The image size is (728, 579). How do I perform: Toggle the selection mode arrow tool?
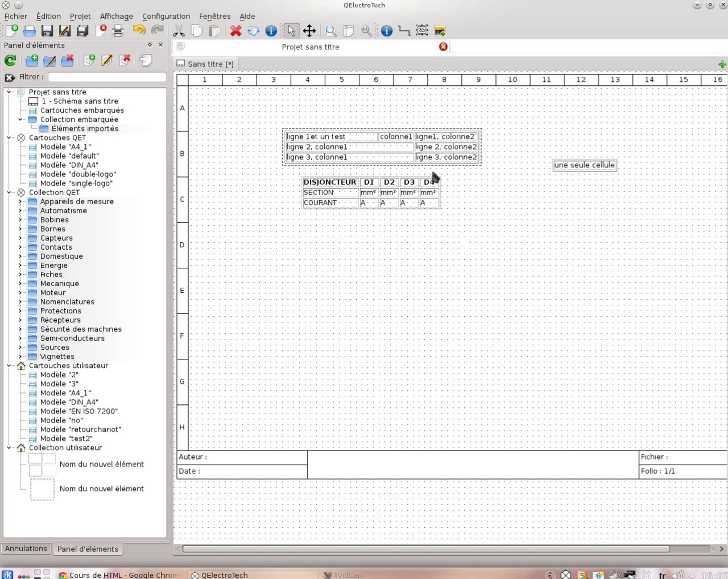291,31
